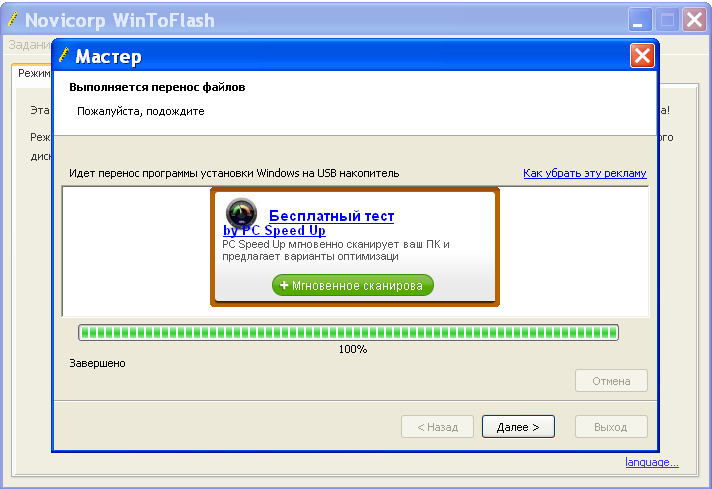
Task: Open the language... link in main window
Action: tap(652, 462)
